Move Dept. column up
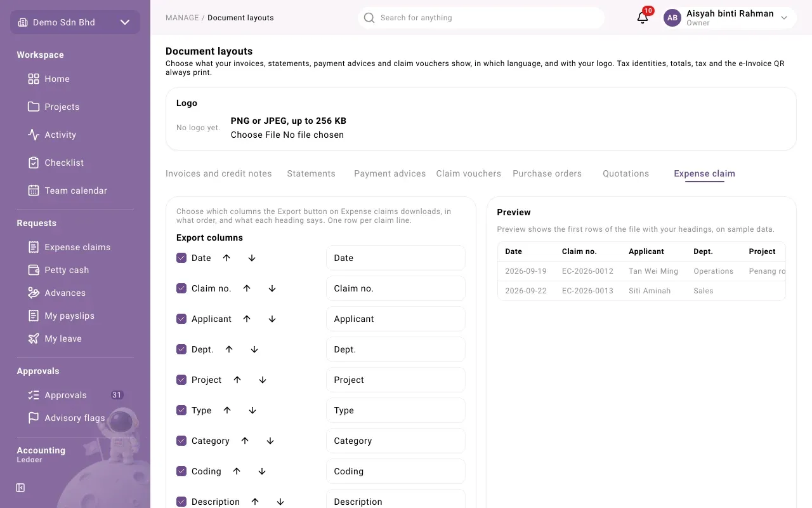812x508 pixels. tap(229, 349)
